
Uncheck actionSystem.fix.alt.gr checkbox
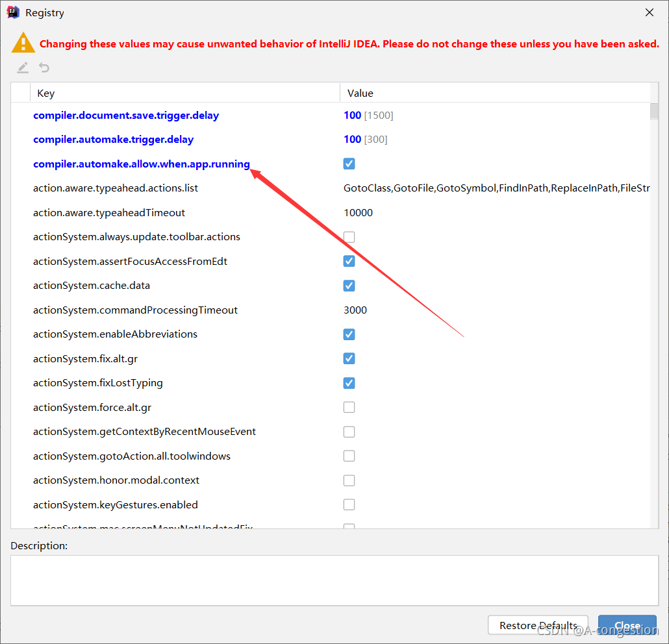pos(349,358)
